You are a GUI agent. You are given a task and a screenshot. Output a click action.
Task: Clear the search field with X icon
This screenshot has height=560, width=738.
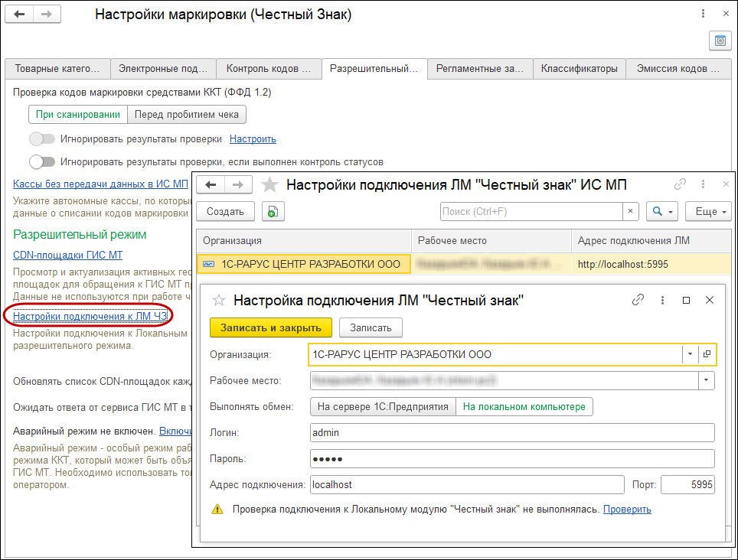coord(630,212)
